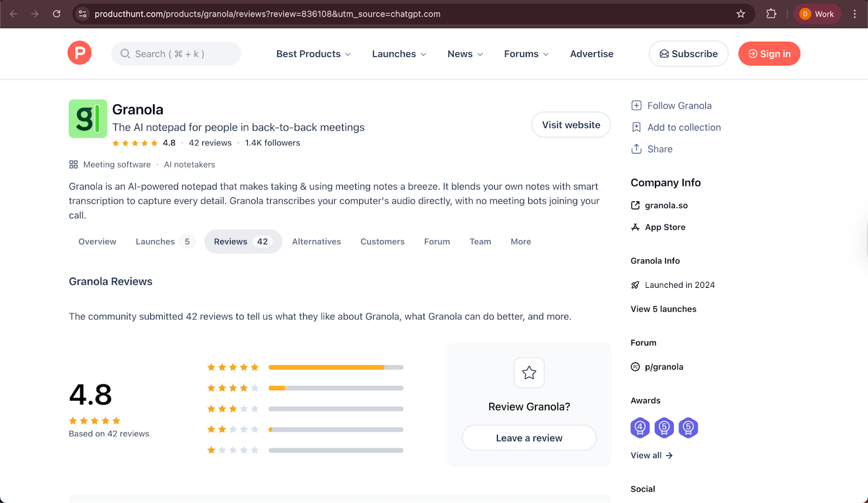Filter by the five-star rating bar
The width and height of the screenshot is (868, 503).
(336, 367)
